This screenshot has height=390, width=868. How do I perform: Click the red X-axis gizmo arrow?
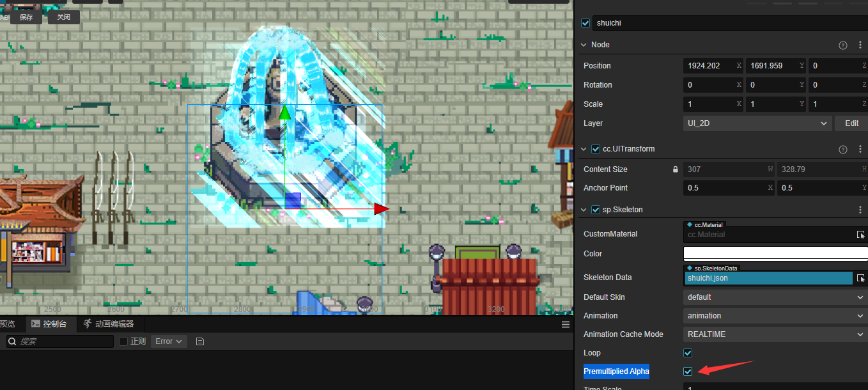[382, 208]
